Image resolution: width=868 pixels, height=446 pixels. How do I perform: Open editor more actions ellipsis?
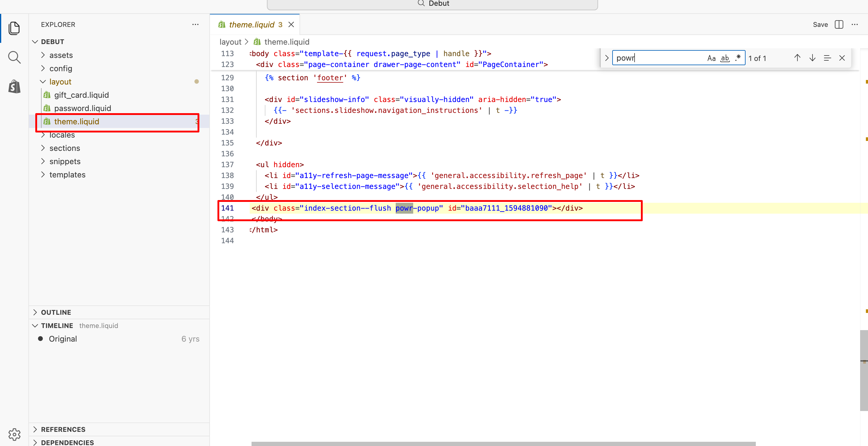click(x=854, y=25)
